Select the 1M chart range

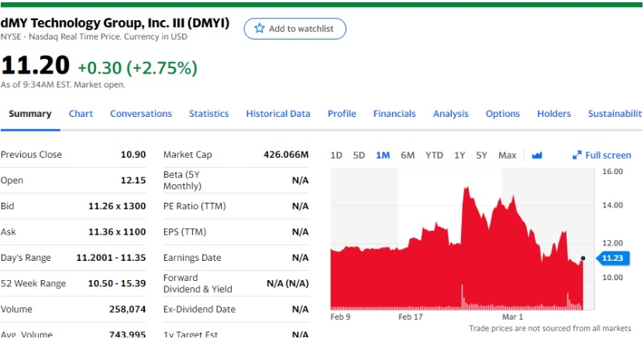tap(383, 155)
